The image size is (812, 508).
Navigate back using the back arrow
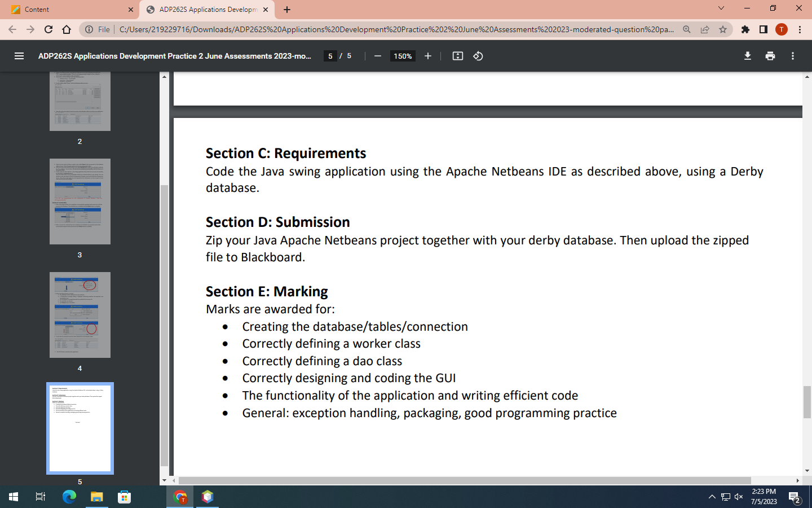(12, 29)
